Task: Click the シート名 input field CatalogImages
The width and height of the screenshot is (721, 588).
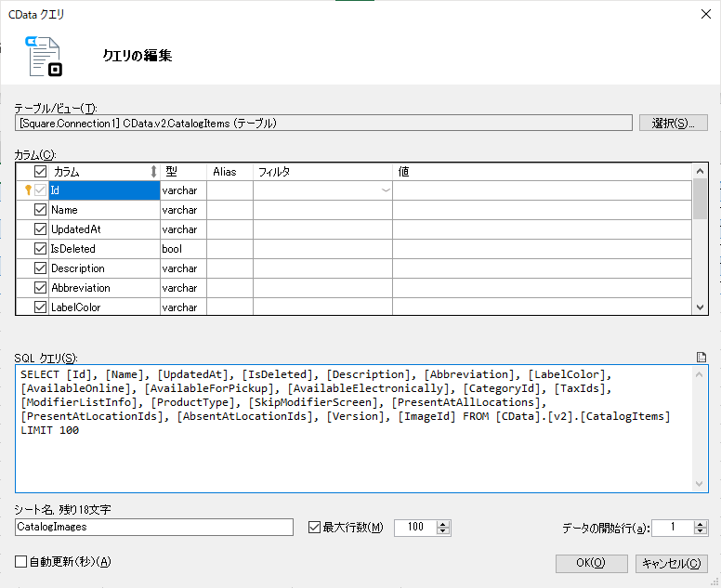Action: [154, 528]
